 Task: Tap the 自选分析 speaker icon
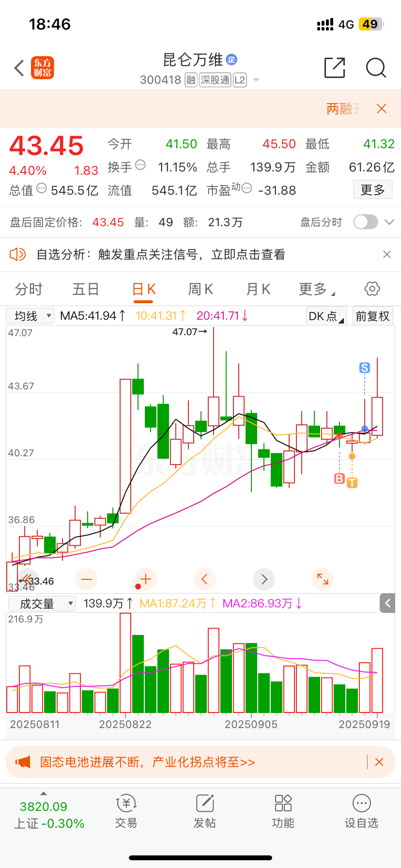(17, 254)
